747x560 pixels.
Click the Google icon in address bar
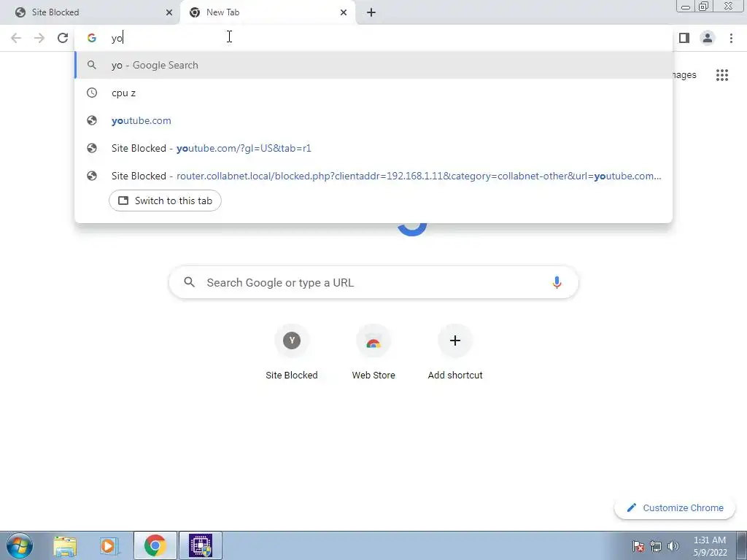(91, 38)
